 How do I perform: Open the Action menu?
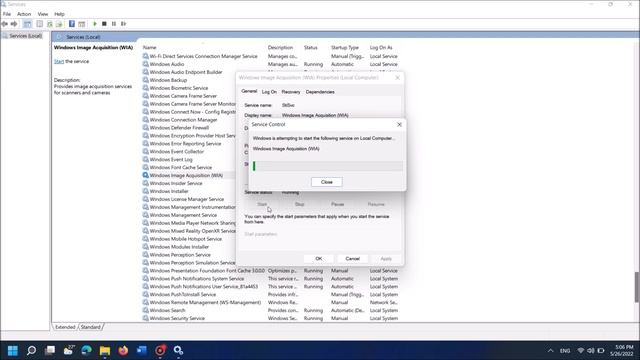click(x=24, y=14)
